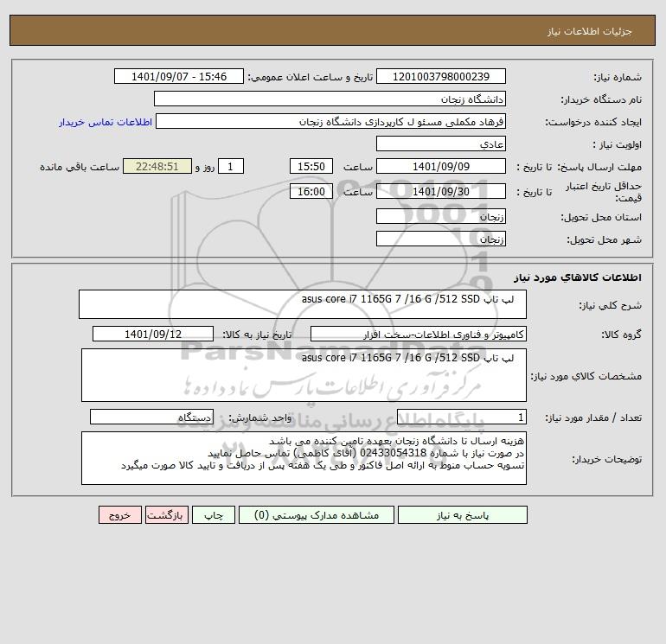This screenshot has height=644, width=666.
Task: Click the 'بازگشت' back button
Action: pos(166,515)
